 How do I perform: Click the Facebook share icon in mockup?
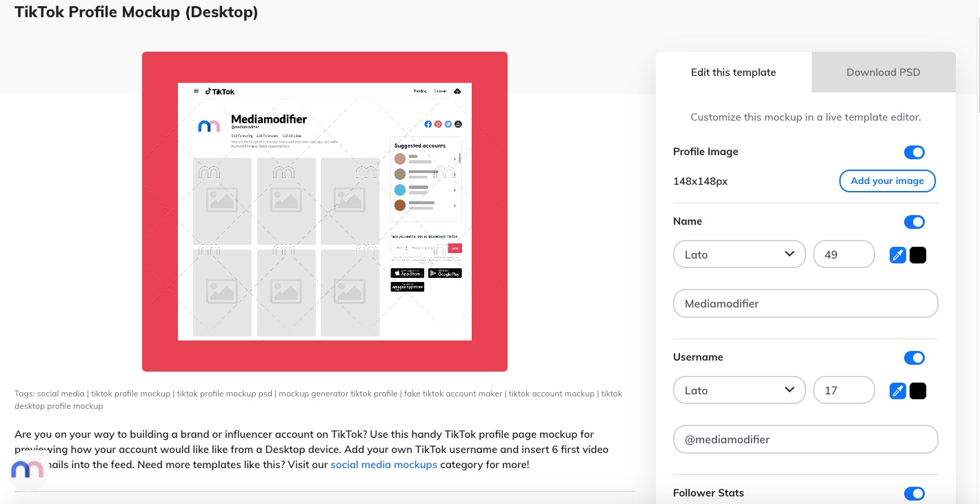coord(428,124)
